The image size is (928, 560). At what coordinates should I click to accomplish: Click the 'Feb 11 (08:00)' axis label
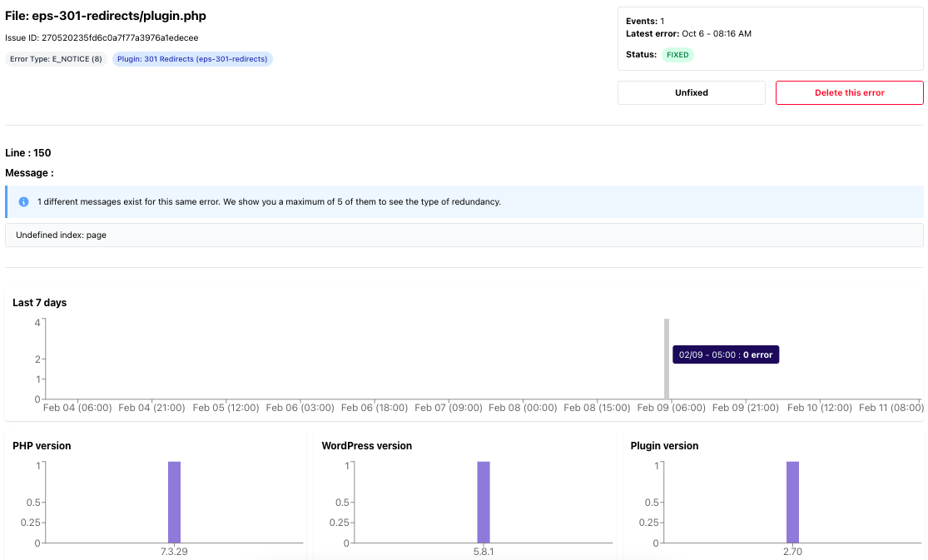pyautogui.click(x=891, y=408)
